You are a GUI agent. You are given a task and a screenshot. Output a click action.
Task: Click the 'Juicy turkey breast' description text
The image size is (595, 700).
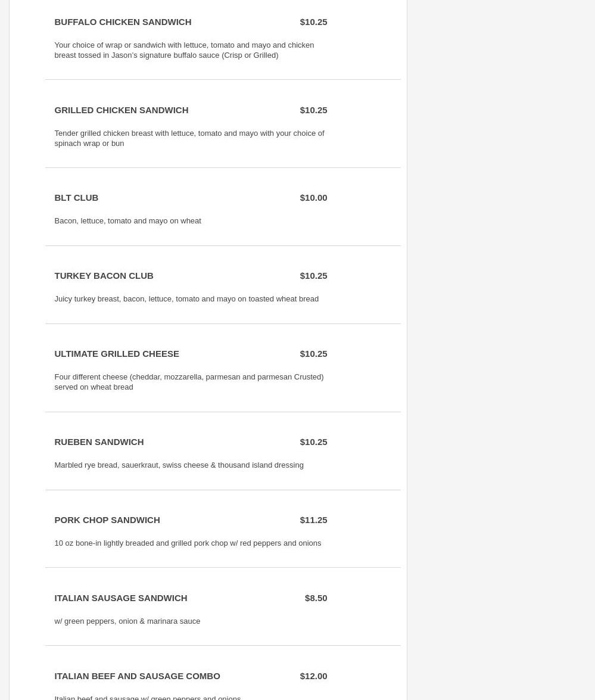point(186,299)
